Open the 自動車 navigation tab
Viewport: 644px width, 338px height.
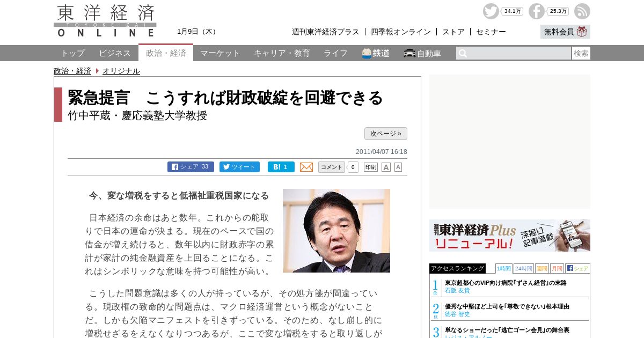click(422, 53)
